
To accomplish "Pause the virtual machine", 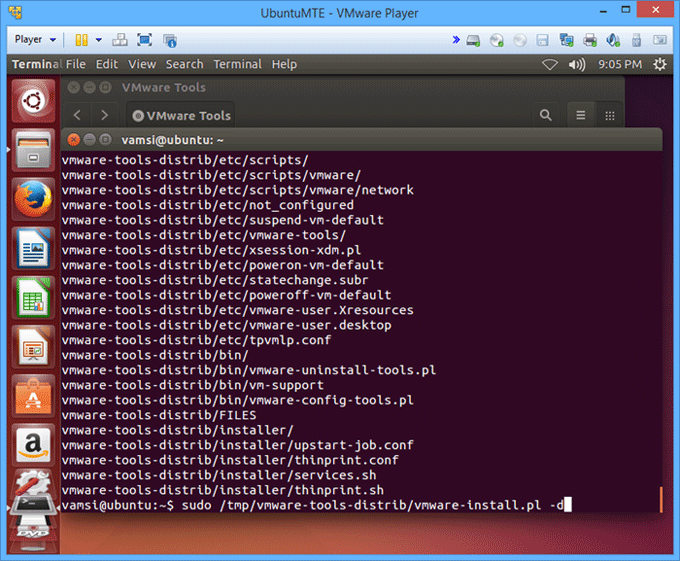I will (82, 40).
